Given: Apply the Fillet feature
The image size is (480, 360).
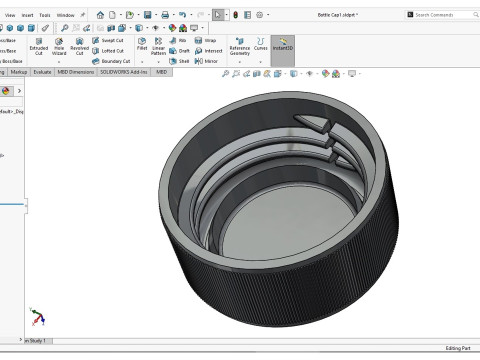Looking at the screenshot, I should [x=142, y=44].
